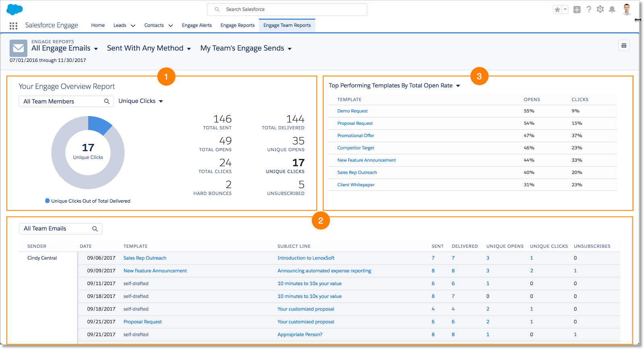Click the 2 Hard Bounces value
The height and width of the screenshot is (353, 644).
click(229, 185)
